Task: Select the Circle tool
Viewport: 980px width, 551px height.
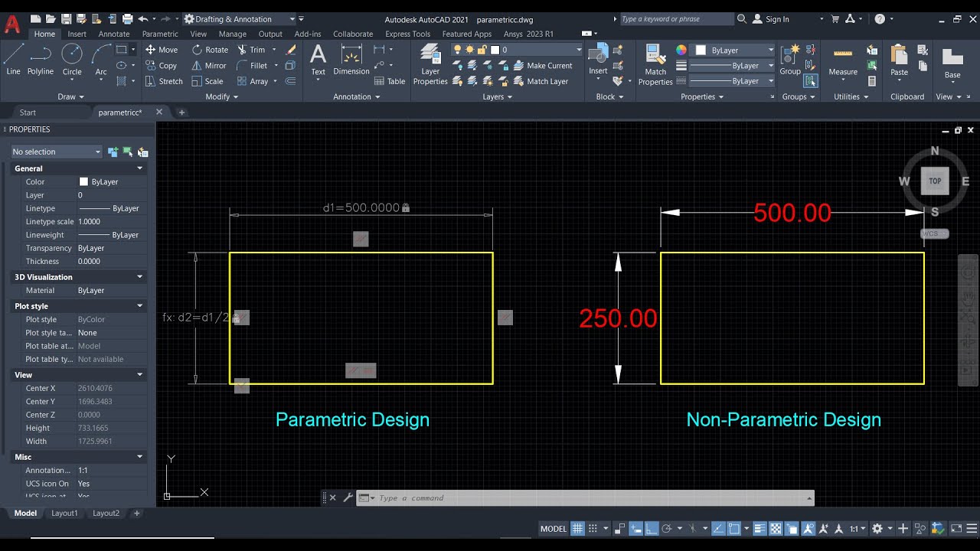Action: [x=72, y=59]
